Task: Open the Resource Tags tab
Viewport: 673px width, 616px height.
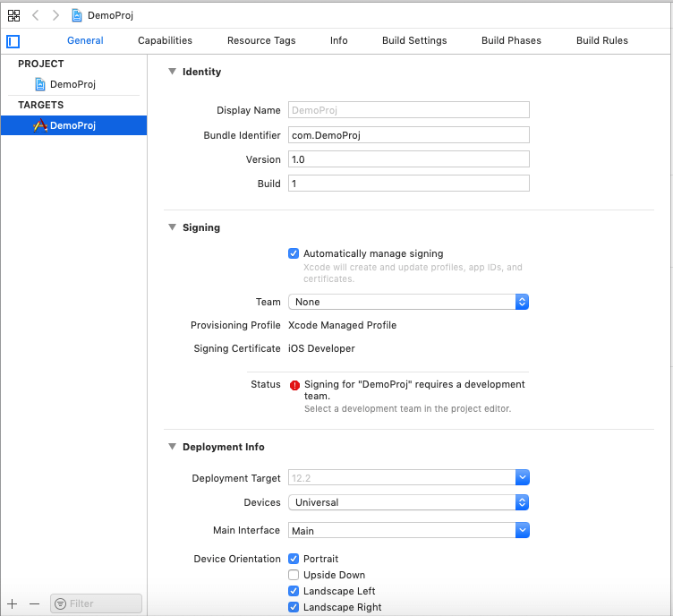Action: pyautogui.click(x=261, y=40)
